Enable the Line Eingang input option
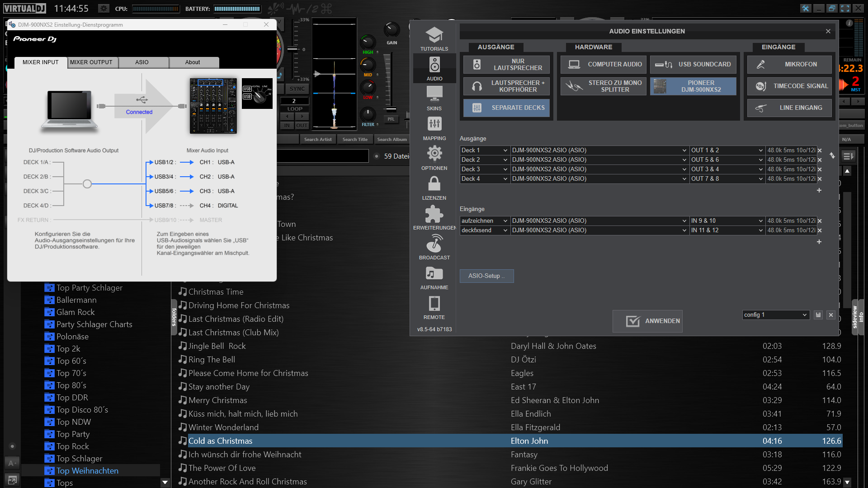The image size is (868, 488). click(x=789, y=108)
